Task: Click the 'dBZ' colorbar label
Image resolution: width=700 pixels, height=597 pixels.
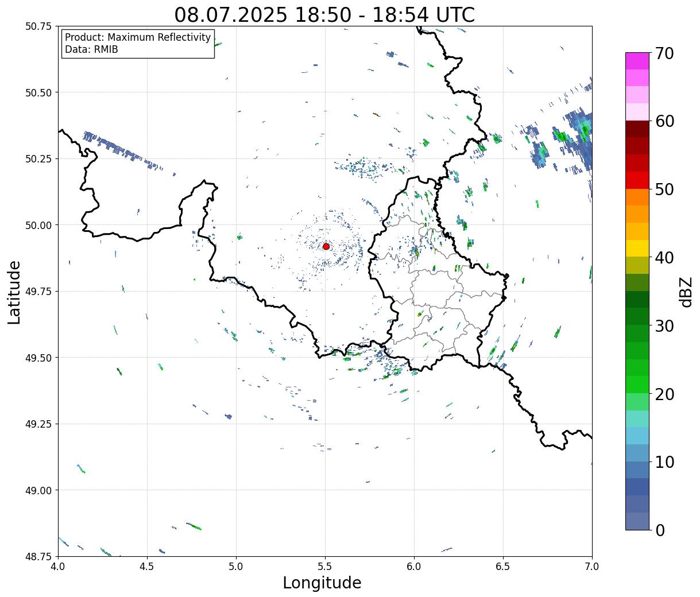Action: [686, 292]
